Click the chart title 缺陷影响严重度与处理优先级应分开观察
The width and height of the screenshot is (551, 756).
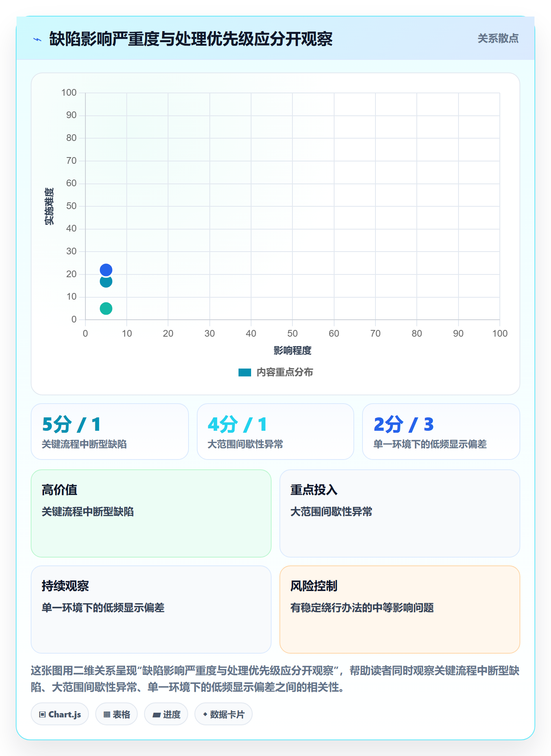(191, 39)
